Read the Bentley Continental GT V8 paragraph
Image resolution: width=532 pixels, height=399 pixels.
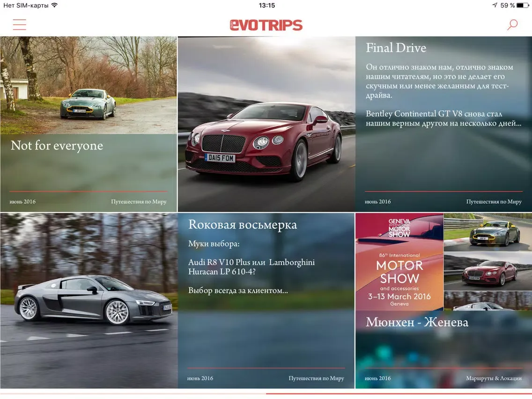click(x=443, y=118)
